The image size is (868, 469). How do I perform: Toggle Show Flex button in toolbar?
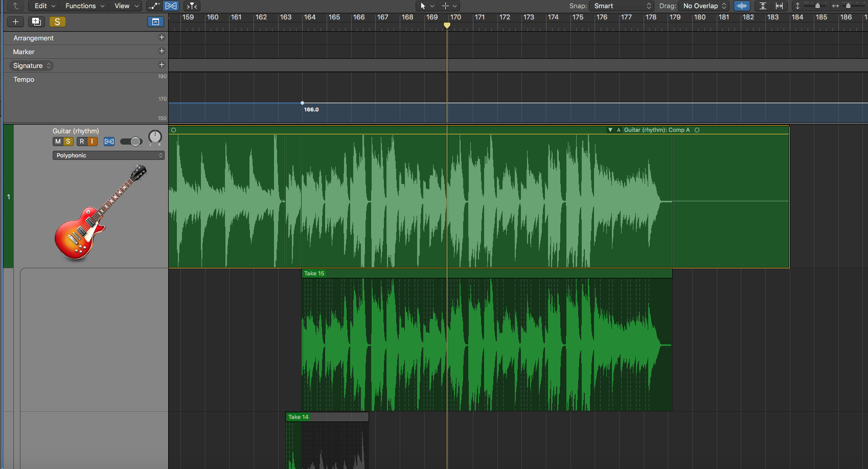[171, 6]
